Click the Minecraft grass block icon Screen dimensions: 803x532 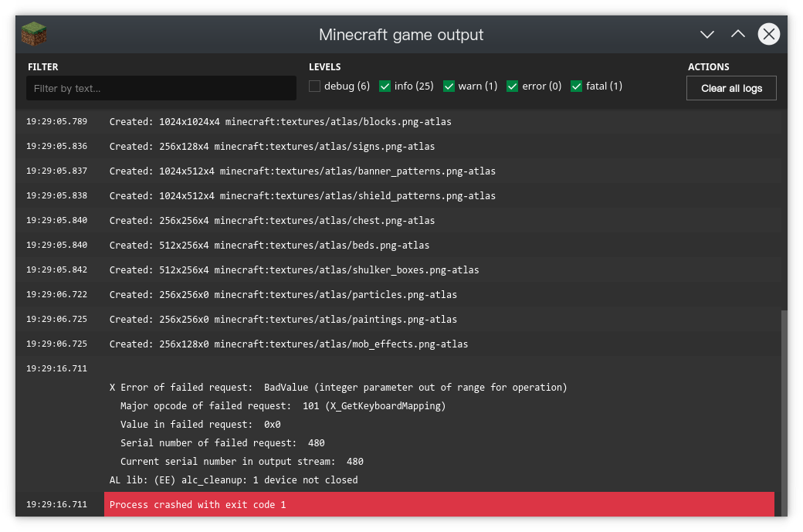click(x=34, y=34)
